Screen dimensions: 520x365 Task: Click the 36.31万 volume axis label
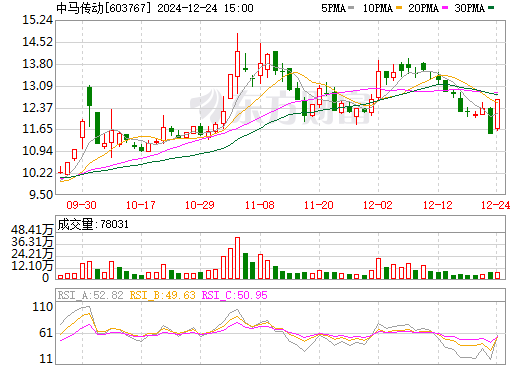tap(32, 242)
